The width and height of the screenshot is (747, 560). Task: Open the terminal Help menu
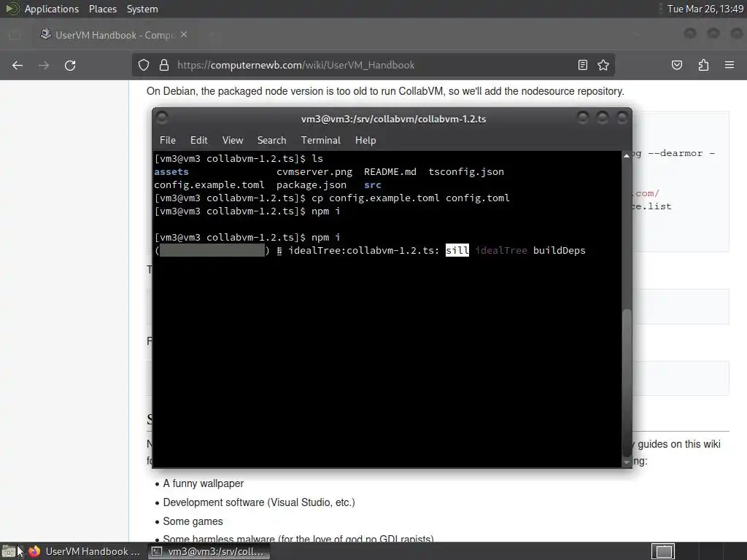tap(365, 141)
